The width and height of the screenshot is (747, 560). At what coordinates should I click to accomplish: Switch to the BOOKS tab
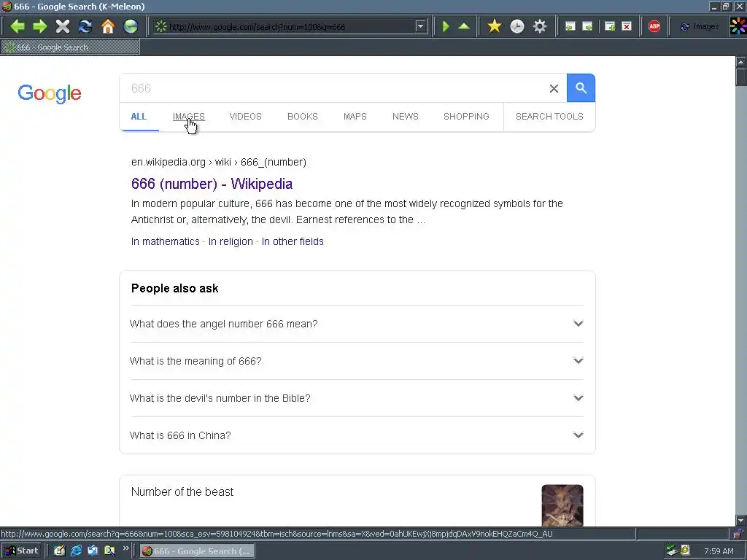click(303, 117)
